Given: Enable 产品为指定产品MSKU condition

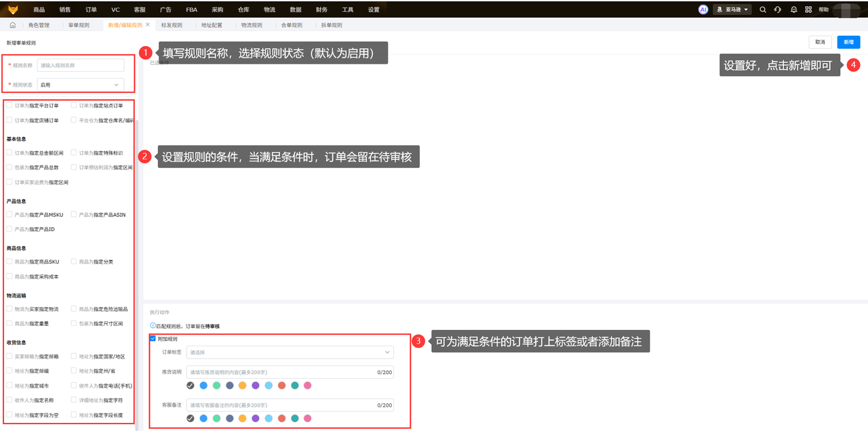Looking at the screenshot, I should 9,215.
